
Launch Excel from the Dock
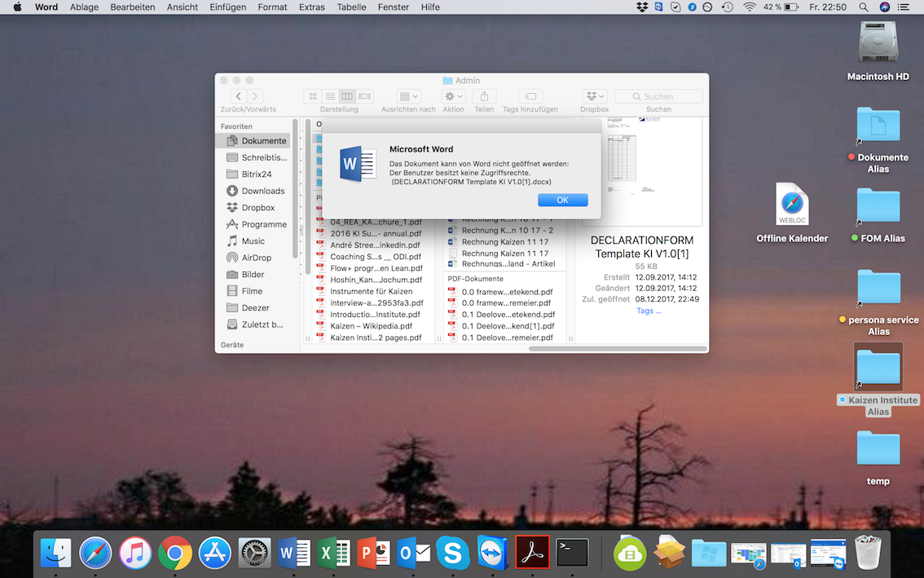coord(334,554)
